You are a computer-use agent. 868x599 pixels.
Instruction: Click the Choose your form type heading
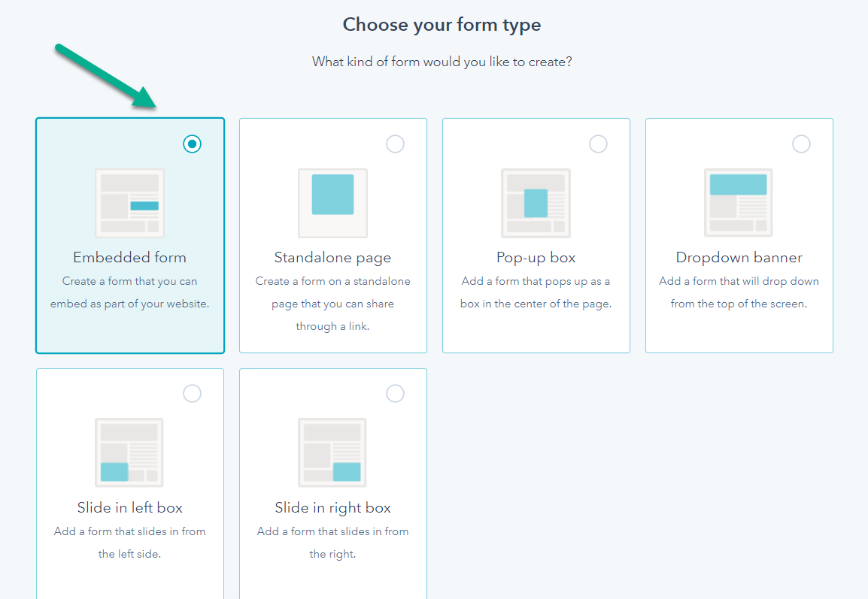click(x=442, y=24)
